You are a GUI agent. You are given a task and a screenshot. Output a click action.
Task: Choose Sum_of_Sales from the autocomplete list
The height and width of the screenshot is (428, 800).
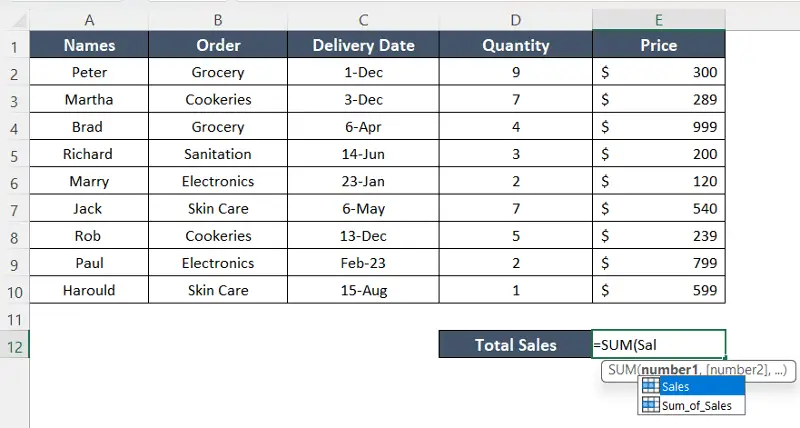[x=696, y=405]
